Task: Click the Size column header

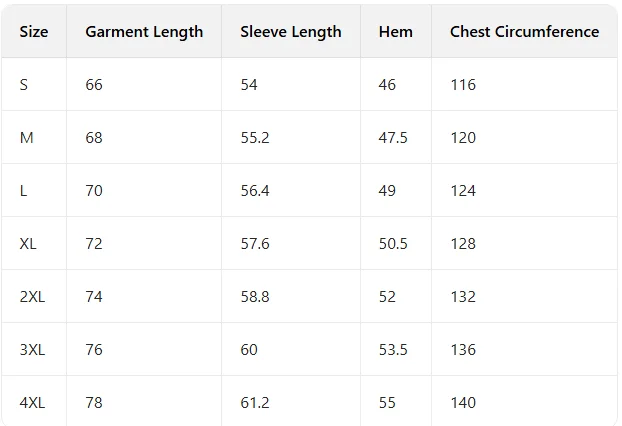Action: 34,32
